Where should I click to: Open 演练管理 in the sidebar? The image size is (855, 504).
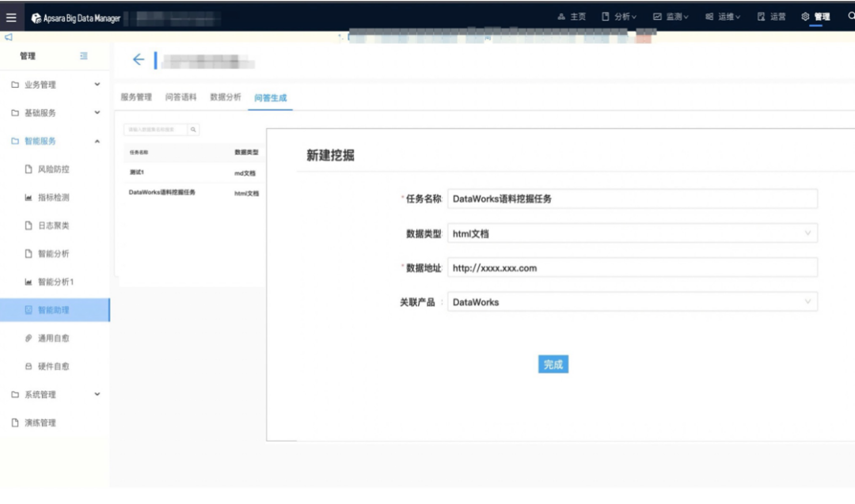point(40,423)
